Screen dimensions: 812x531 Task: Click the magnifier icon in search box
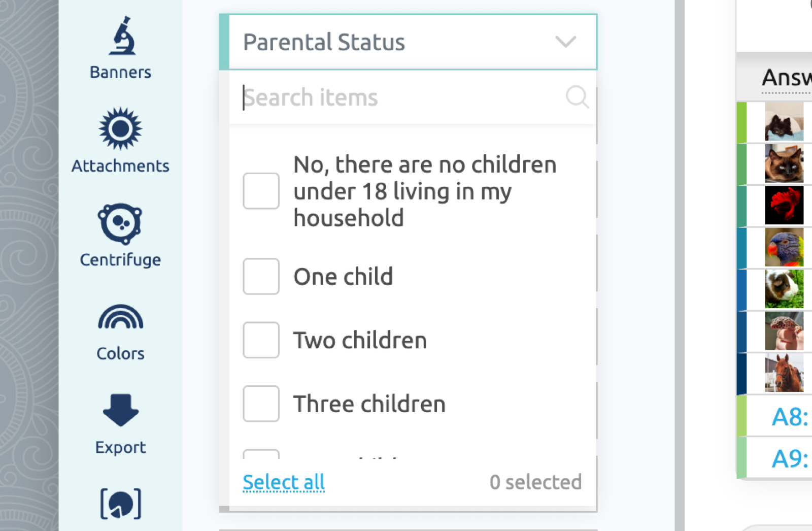pos(577,96)
